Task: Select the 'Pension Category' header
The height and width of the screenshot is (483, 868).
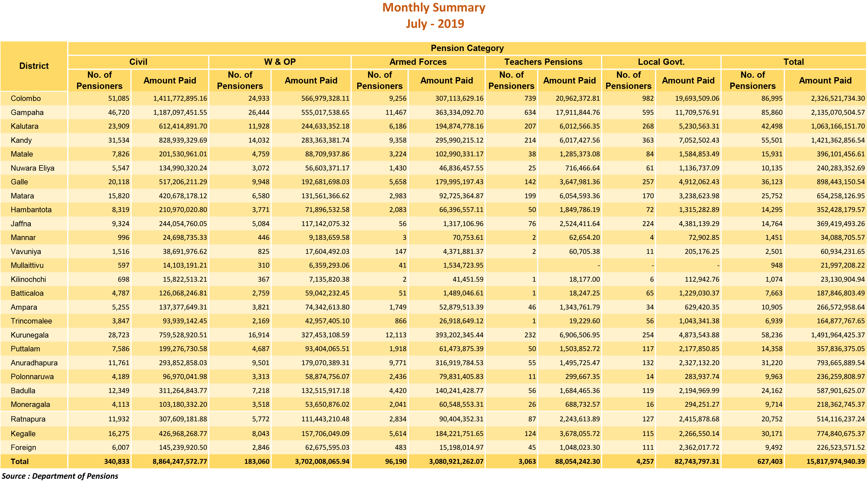Action: (x=467, y=48)
